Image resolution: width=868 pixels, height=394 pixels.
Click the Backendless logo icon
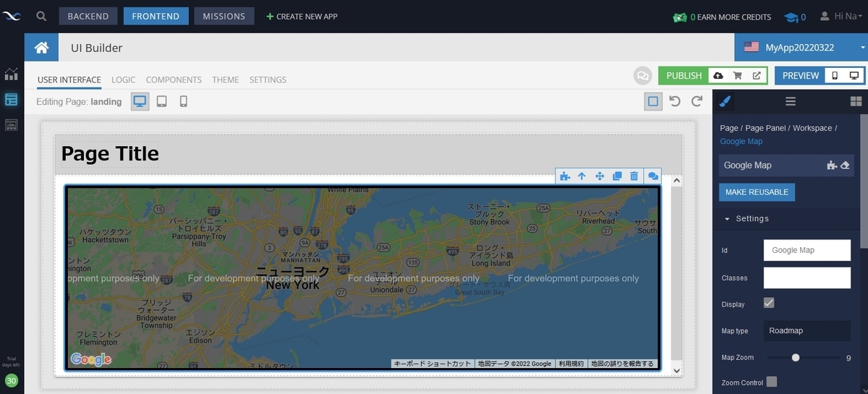tap(12, 16)
